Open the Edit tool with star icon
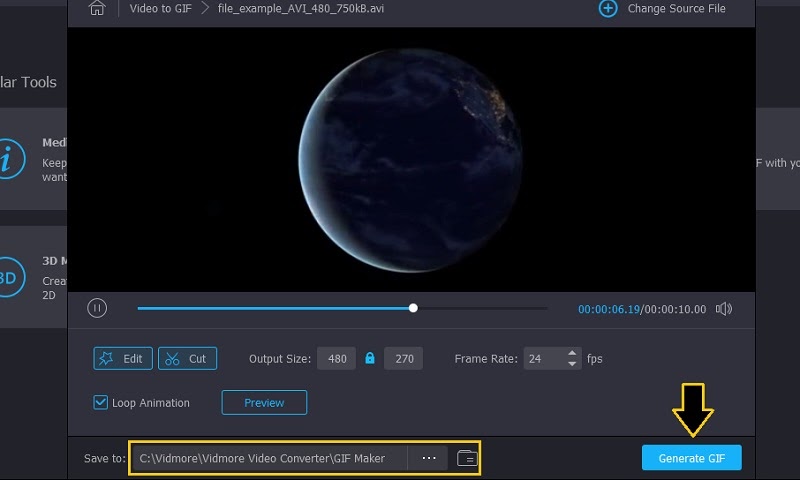This screenshot has width=800, height=480. (123, 358)
